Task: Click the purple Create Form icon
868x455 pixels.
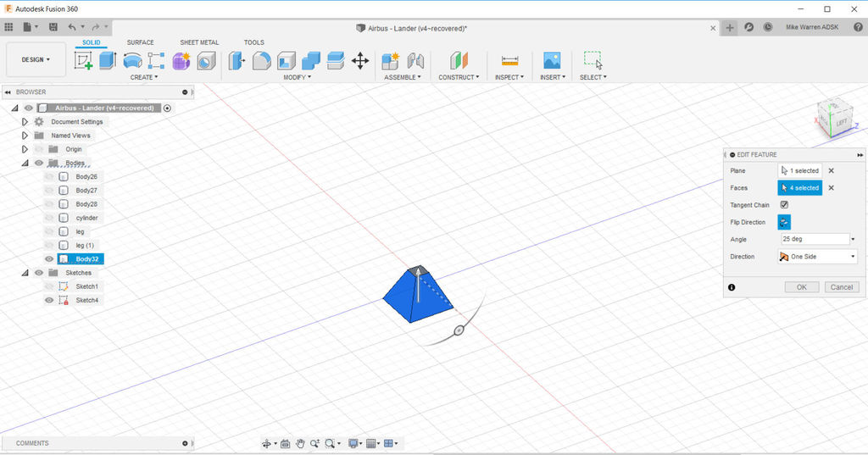Action: [181, 60]
